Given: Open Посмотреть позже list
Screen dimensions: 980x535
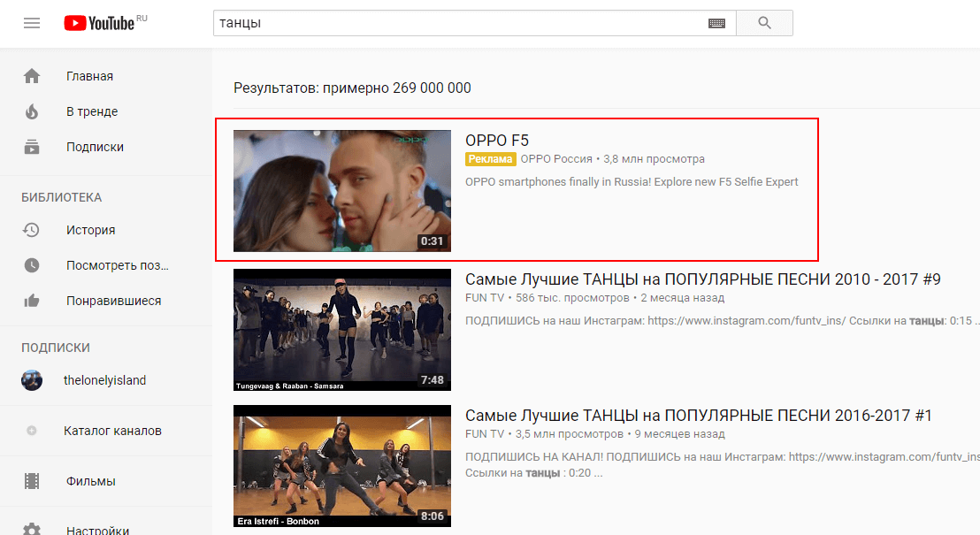Looking at the screenshot, I should [x=118, y=265].
